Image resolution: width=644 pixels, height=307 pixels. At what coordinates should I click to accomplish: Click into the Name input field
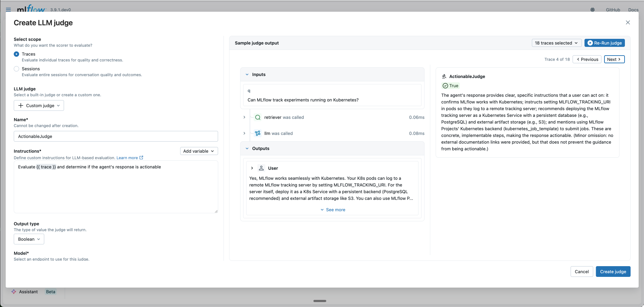click(116, 137)
